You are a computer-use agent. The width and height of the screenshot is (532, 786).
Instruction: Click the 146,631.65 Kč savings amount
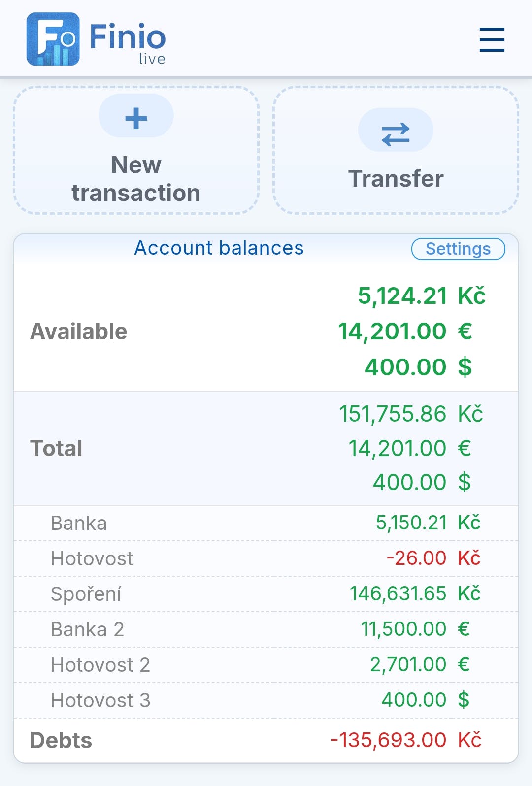415,593
